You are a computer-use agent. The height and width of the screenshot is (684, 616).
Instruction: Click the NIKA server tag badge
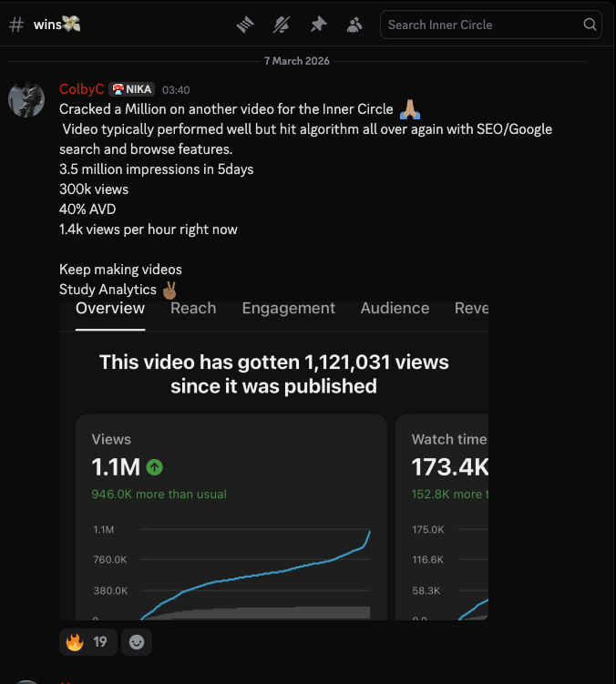131,89
